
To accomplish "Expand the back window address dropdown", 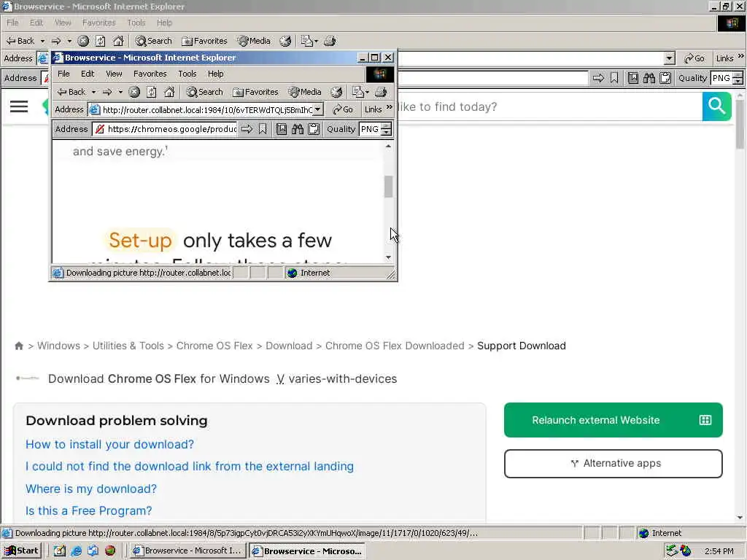I will [x=670, y=58].
